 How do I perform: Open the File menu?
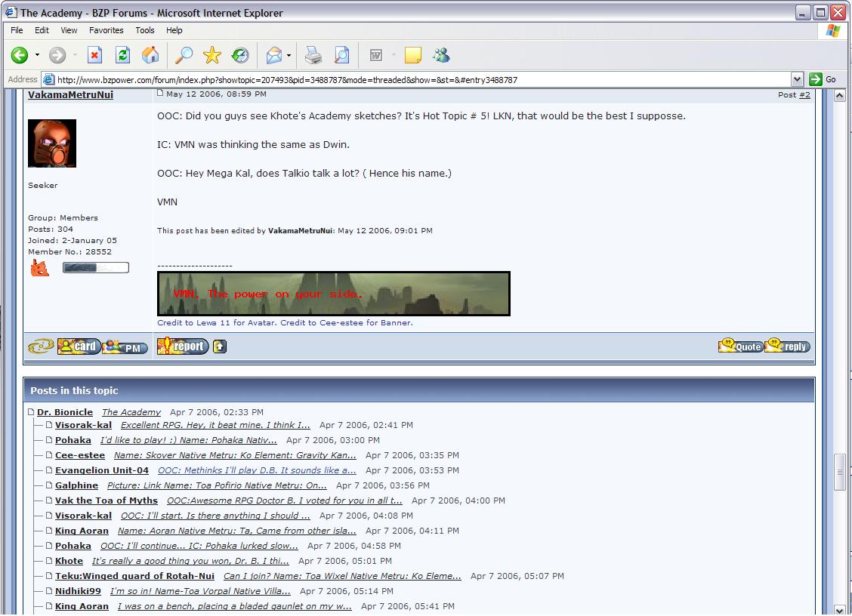17,30
